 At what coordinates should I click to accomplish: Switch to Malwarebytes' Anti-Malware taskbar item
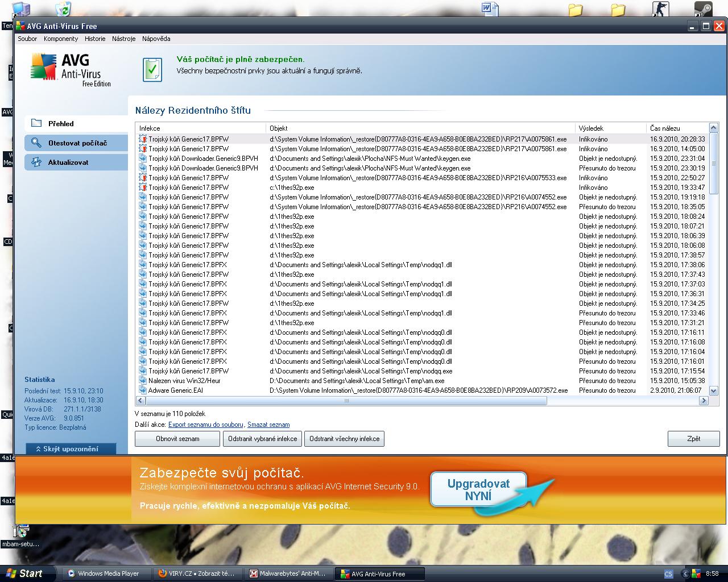288,573
